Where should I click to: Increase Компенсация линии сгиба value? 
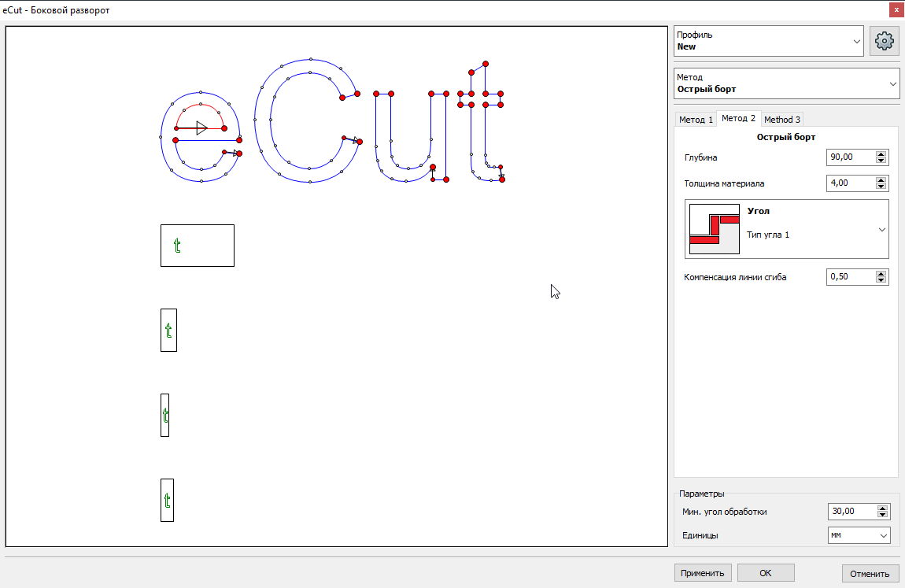point(881,274)
